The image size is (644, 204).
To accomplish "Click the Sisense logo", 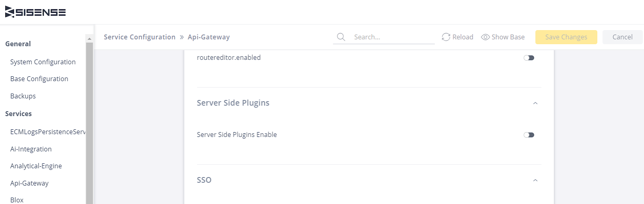I will pyautogui.click(x=35, y=12).
